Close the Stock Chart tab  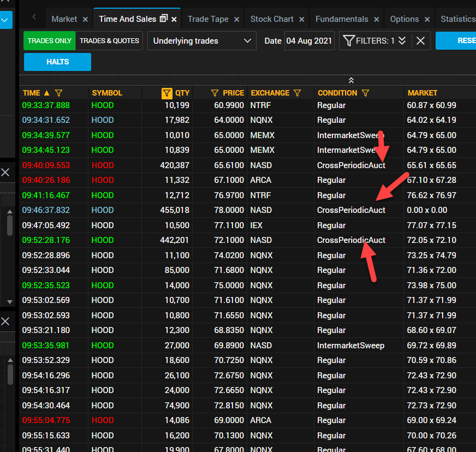(301, 20)
